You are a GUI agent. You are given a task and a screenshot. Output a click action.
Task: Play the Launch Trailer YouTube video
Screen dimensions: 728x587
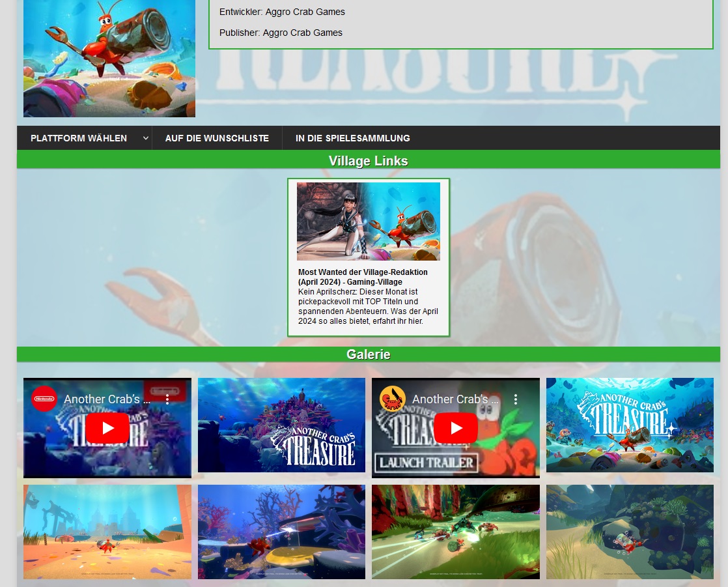tap(456, 428)
